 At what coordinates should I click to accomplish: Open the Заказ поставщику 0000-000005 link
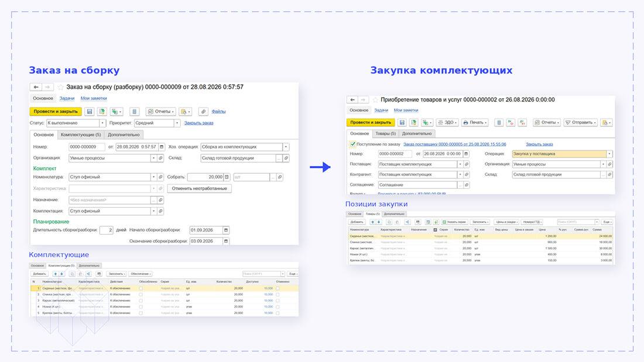pos(454,144)
